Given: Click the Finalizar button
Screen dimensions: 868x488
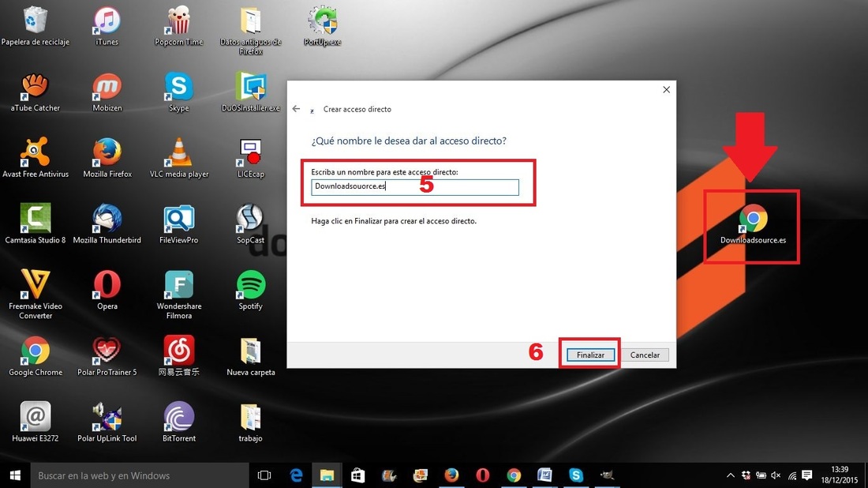Looking at the screenshot, I should click(x=590, y=355).
